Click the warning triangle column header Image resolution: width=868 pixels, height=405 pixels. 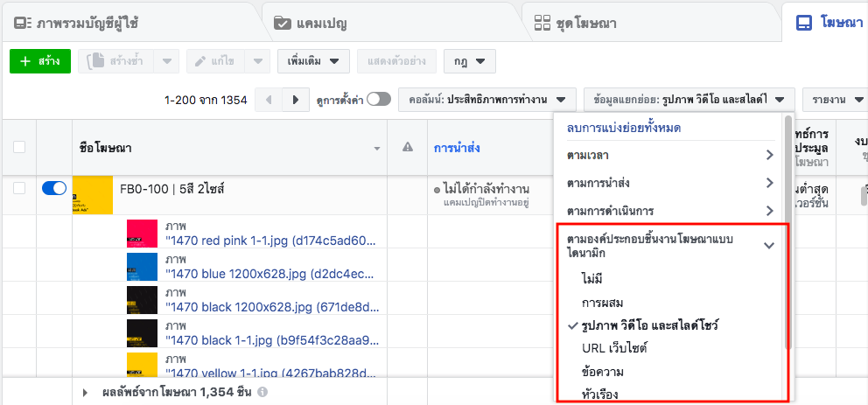(408, 147)
